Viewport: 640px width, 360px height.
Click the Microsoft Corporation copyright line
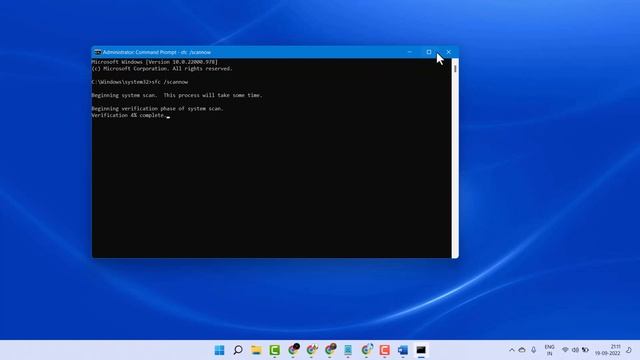coord(162,69)
